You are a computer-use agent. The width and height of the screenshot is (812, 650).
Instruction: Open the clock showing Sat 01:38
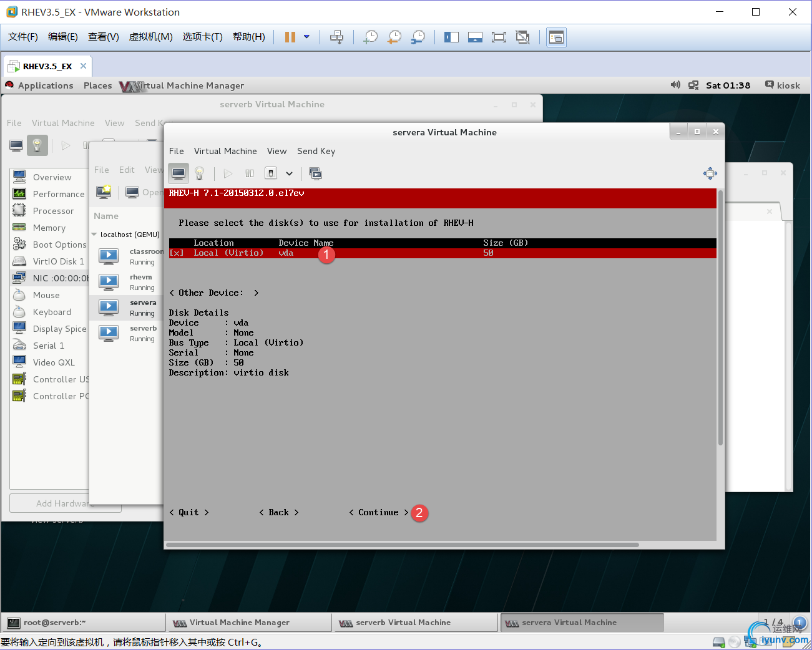click(728, 85)
